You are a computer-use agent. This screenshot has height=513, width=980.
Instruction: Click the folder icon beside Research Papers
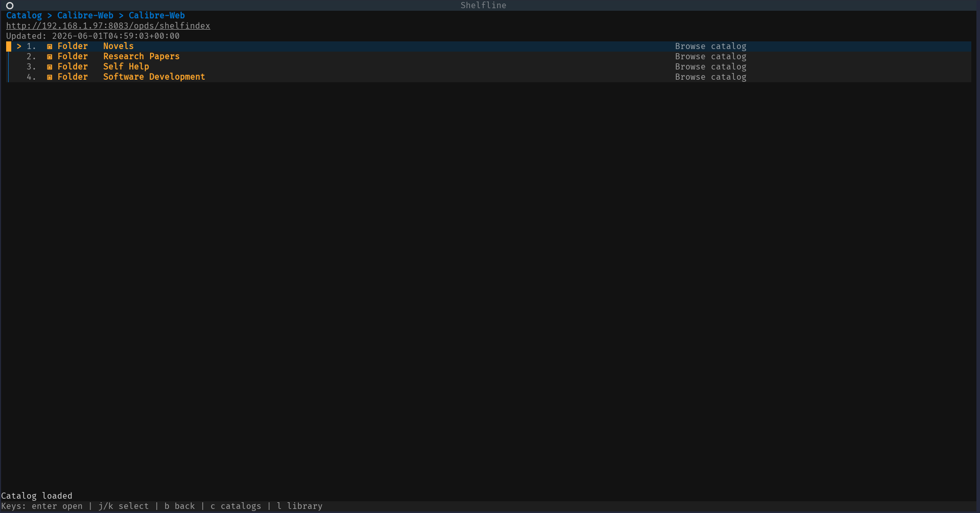tap(50, 57)
